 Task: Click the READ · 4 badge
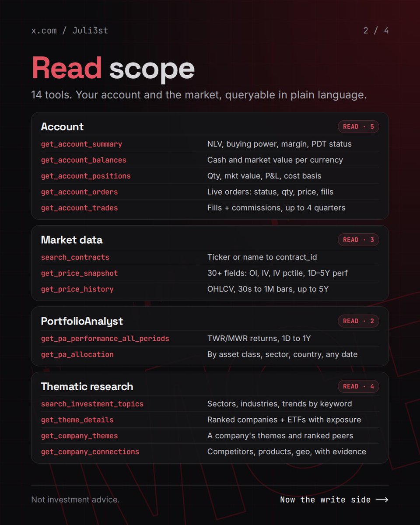[x=358, y=386]
